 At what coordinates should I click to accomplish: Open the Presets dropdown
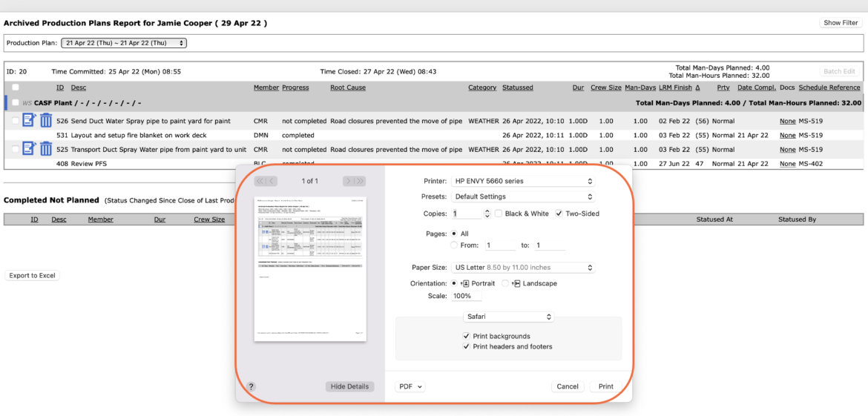coord(522,197)
